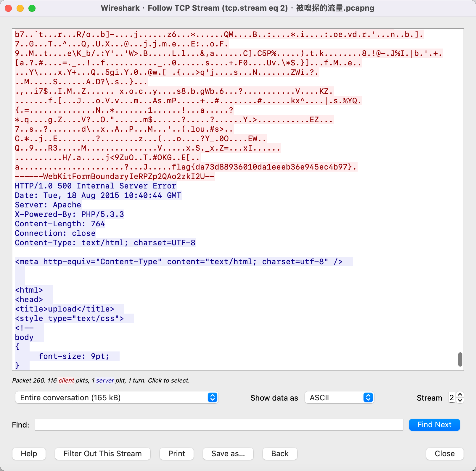Click the Find Next button
This screenshot has width=476, height=471.
(434, 425)
